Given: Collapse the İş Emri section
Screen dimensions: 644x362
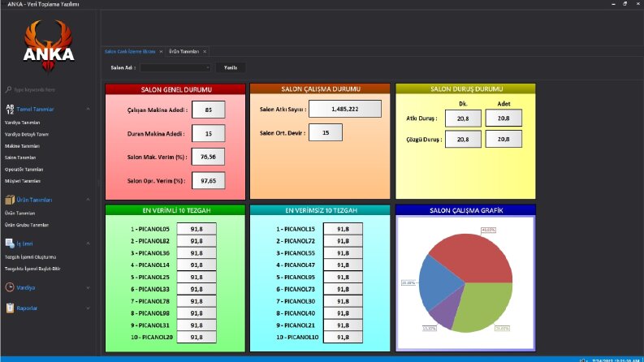Looking at the screenshot, I should (88, 243).
